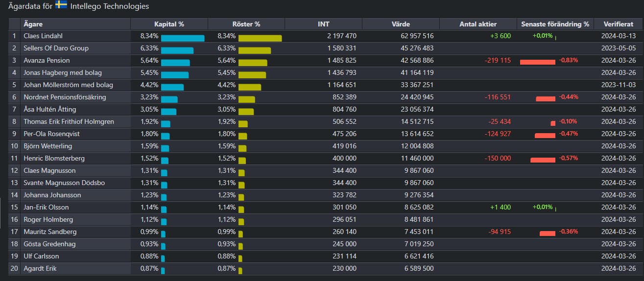Click the Swedish flag icon in title

pos(61,5)
